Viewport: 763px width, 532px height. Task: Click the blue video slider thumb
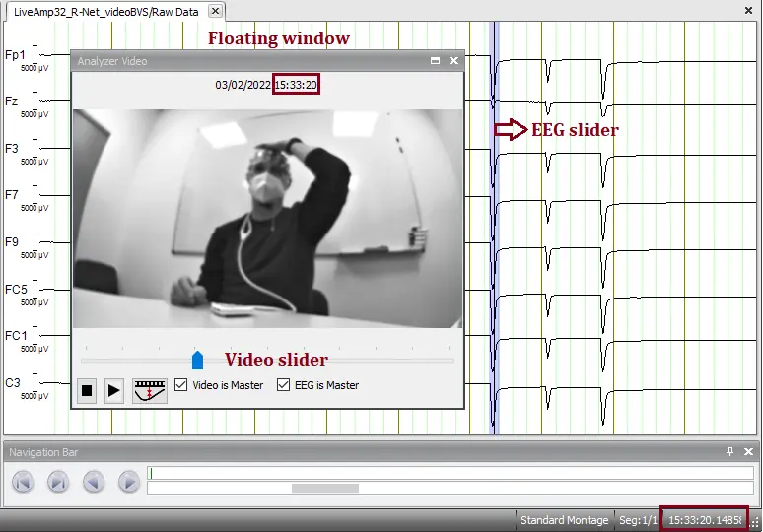pos(197,360)
